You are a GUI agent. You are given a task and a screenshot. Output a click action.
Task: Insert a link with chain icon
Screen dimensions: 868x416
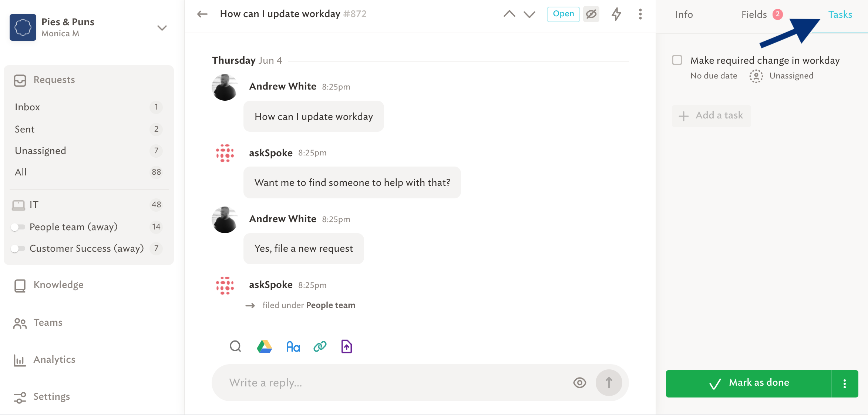pyautogui.click(x=320, y=346)
